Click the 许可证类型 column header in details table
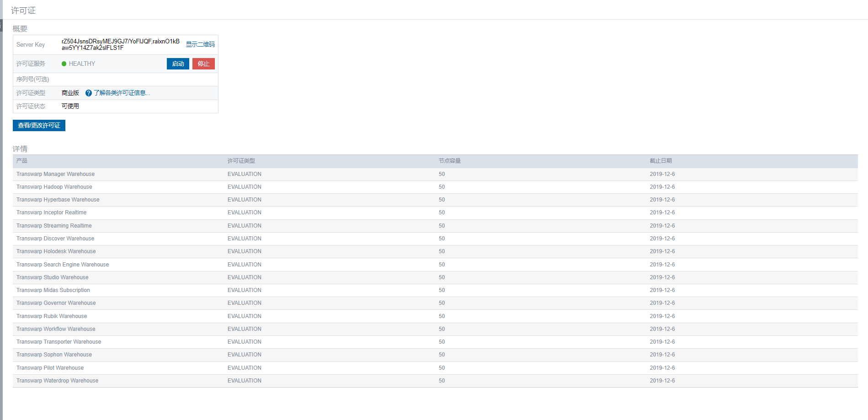Screen dimensions: 868x420 tap(241, 161)
